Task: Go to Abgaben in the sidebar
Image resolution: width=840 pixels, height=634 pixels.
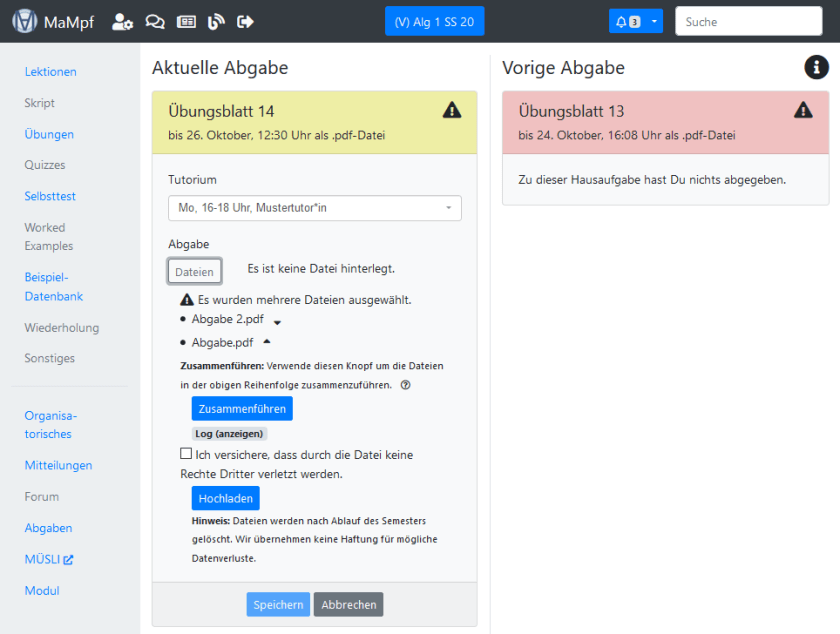Action: (x=48, y=528)
